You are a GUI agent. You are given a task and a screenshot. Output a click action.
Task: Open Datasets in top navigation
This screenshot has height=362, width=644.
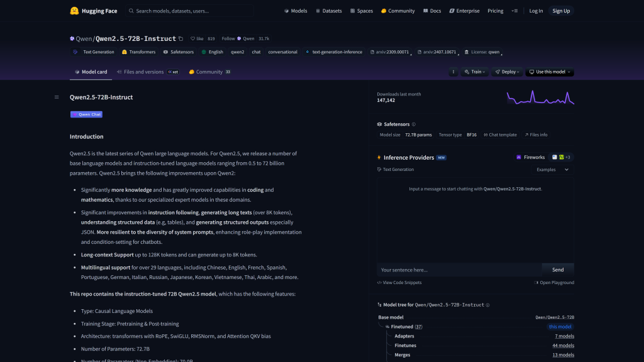328,11
